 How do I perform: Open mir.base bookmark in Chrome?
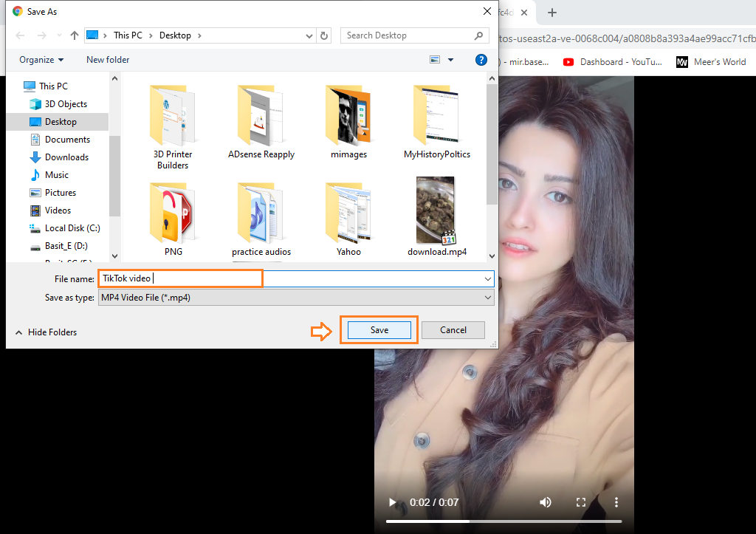[525, 62]
